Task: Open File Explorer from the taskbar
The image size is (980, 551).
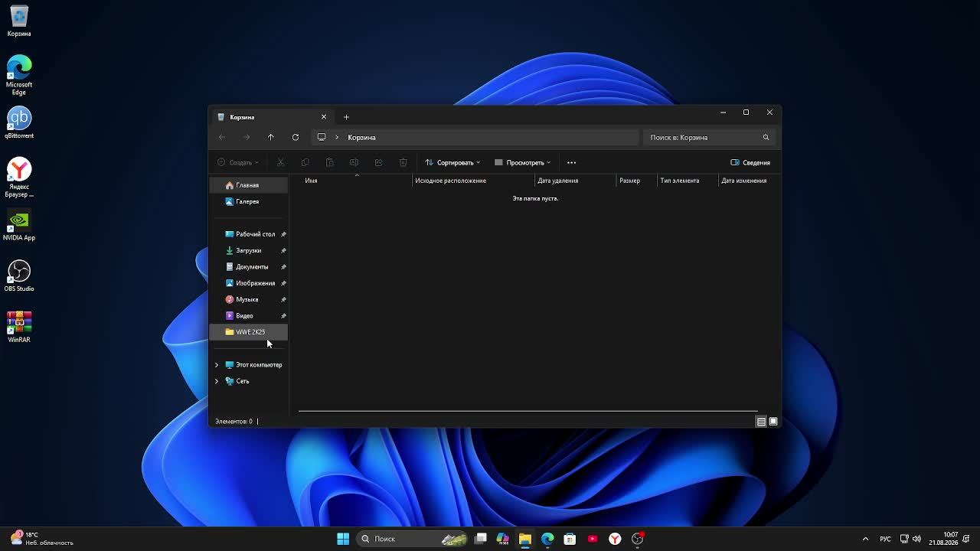Action: [x=525, y=539]
